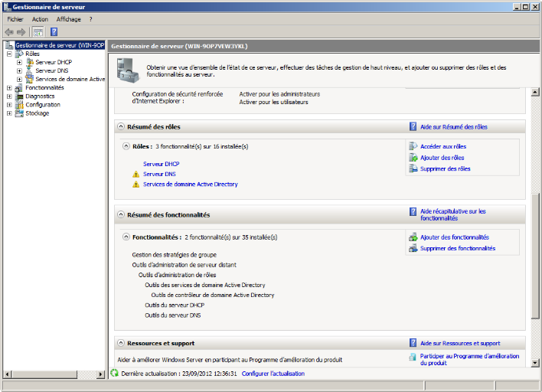This screenshot has width=542, height=392.
Task: Collapse the Résumé des fonctionnalités section
Action: click(x=121, y=214)
